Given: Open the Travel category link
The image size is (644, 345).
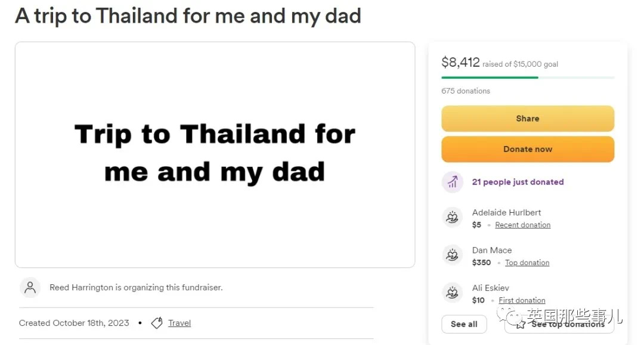Looking at the screenshot, I should 179,323.
